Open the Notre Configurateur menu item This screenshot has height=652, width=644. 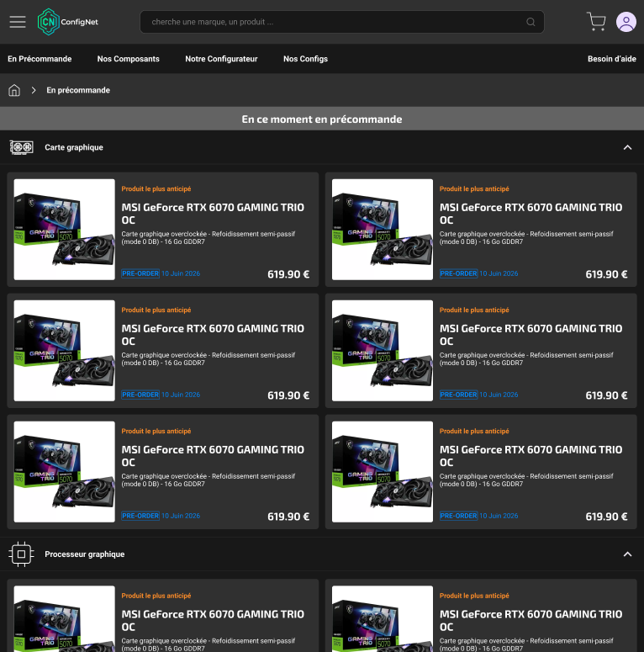tap(221, 59)
